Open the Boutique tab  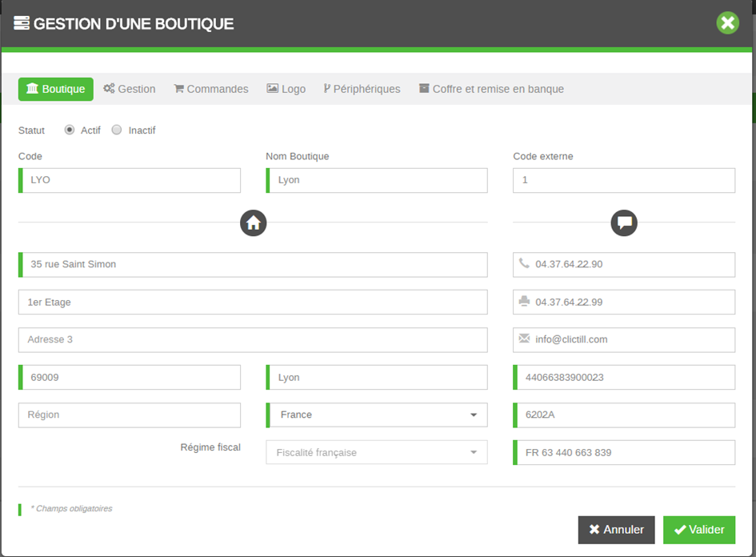click(x=56, y=89)
